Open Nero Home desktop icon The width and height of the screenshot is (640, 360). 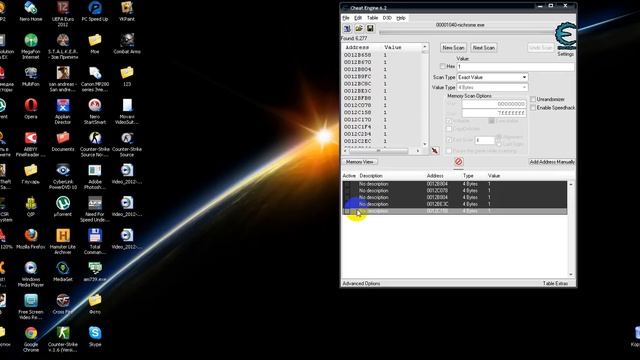[31, 12]
